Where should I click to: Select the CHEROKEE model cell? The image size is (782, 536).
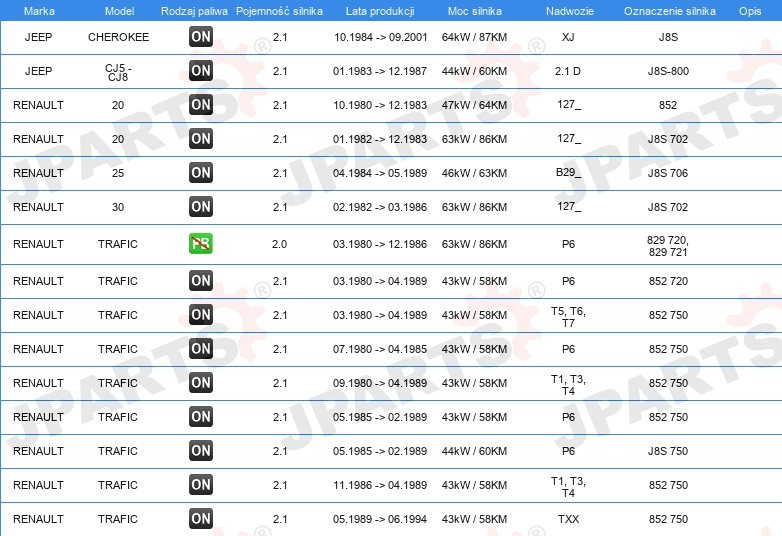[x=118, y=37]
